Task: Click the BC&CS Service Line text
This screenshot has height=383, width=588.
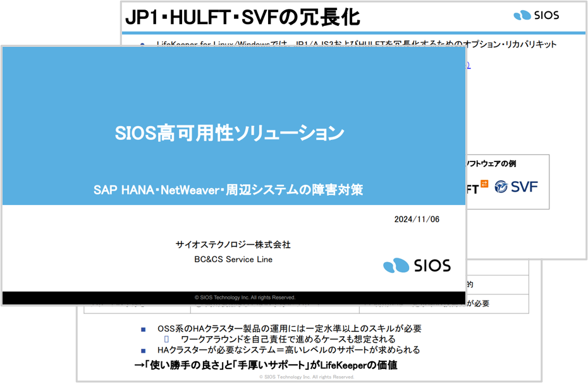Action: [233, 260]
